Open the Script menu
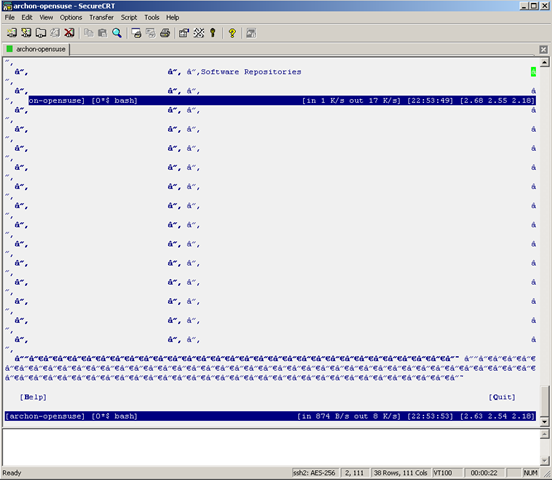The image size is (552, 480). coord(129,17)
